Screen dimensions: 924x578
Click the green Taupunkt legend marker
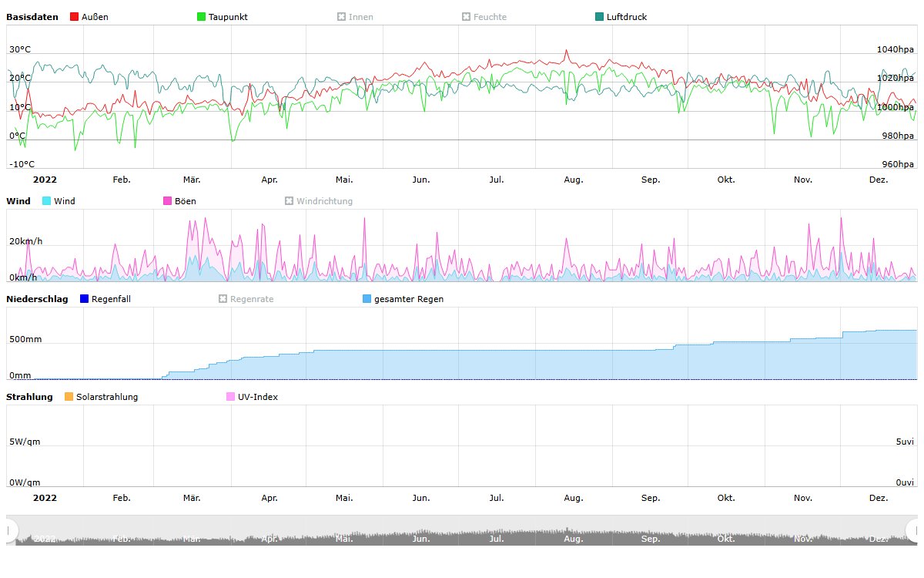pyautogui.click(x=202, y=17)
